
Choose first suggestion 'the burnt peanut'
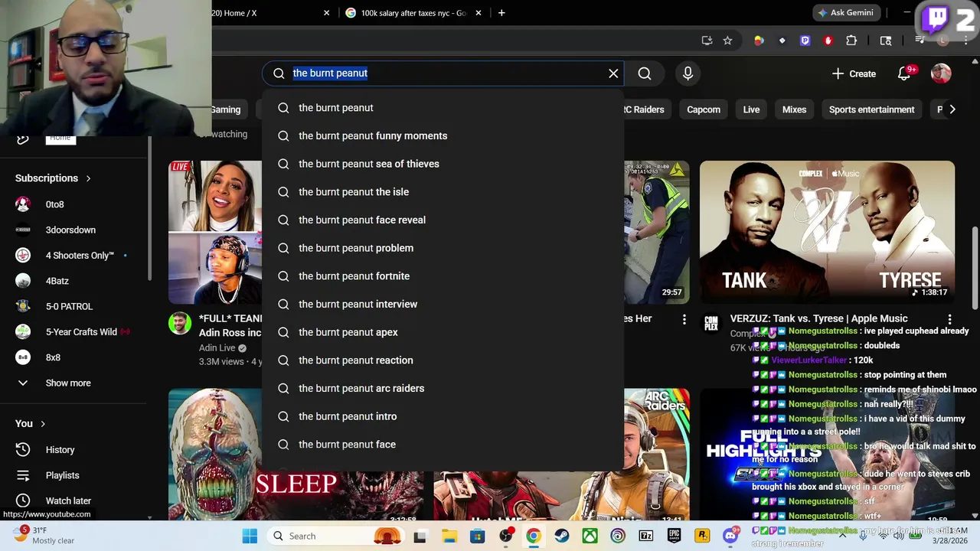pos(443,108)
